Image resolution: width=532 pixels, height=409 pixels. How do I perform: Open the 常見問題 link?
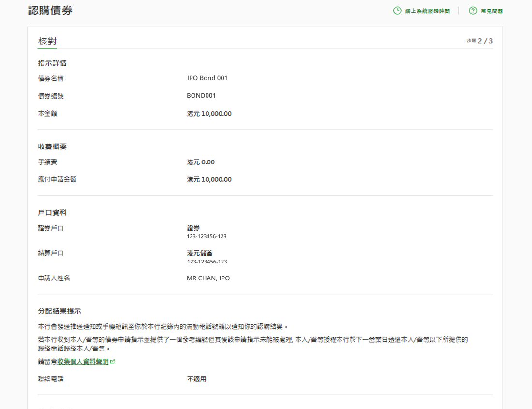[491, 11]
